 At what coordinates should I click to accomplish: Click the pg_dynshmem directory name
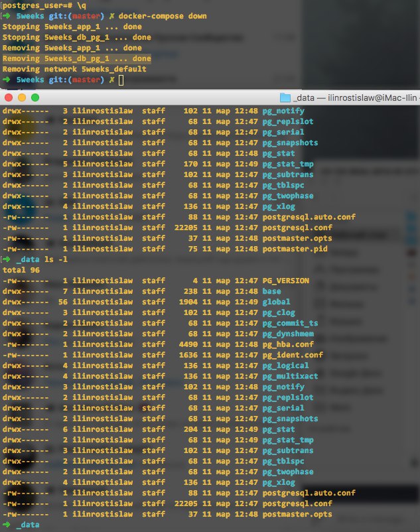coord(288,334)
